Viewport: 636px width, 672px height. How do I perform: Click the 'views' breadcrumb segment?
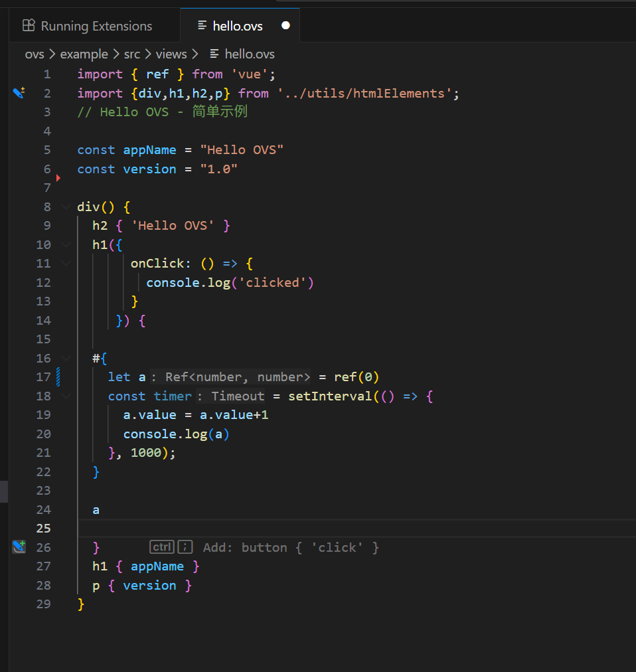(171, 54)
